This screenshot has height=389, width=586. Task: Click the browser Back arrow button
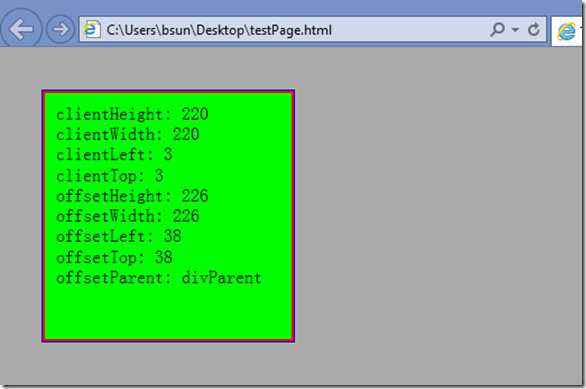click(x=21, y=29)
